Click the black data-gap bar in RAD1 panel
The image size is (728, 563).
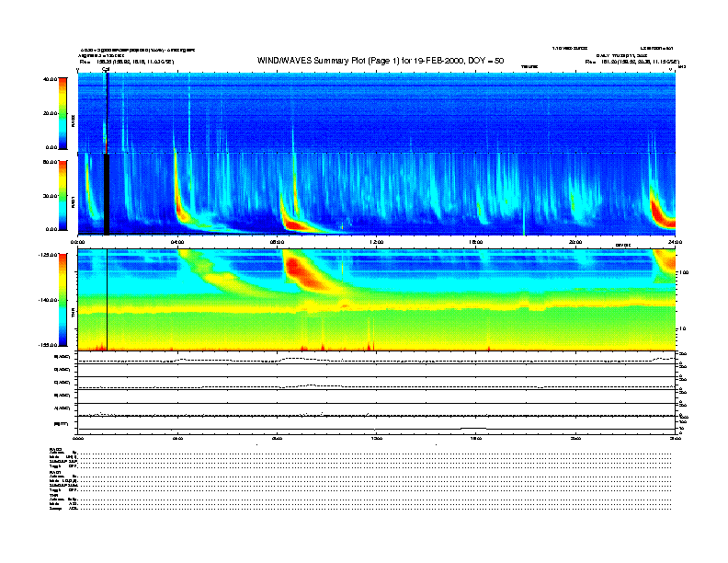coord(107,195)
